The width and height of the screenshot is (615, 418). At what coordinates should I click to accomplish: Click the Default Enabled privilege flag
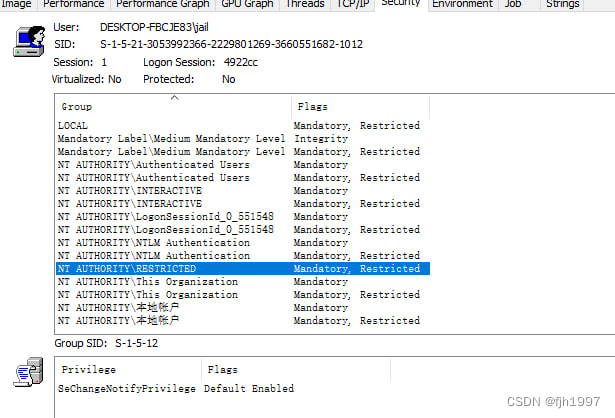coord(249,389)
